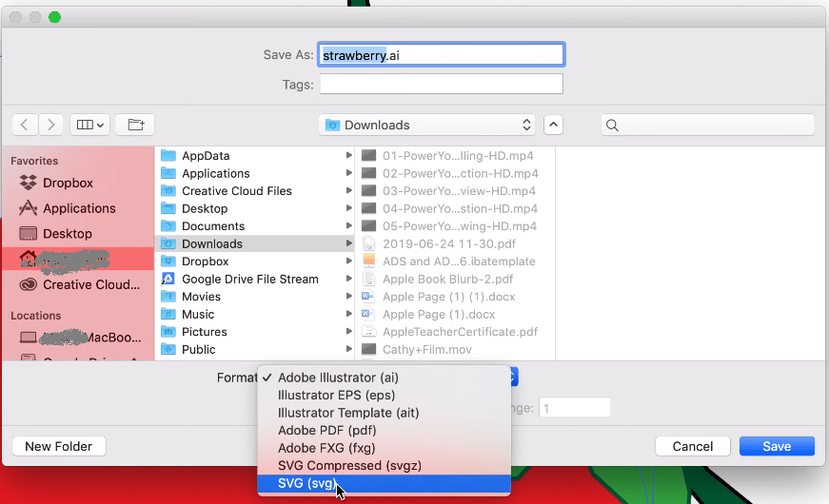Image resolution: width=829 pixels, height=504 pixels.
Task: Collapse the dialog with the chevron-up button
Action: [x=553, y=125]
